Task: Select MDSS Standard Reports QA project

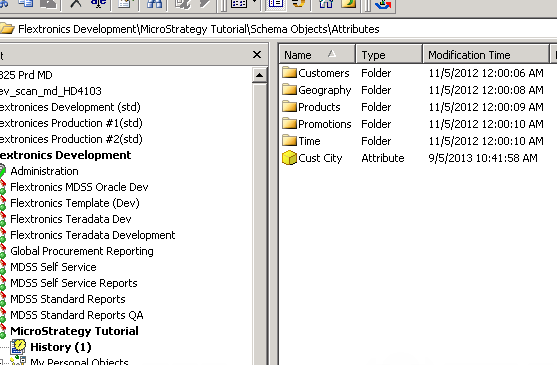Action: coord(77,315)
